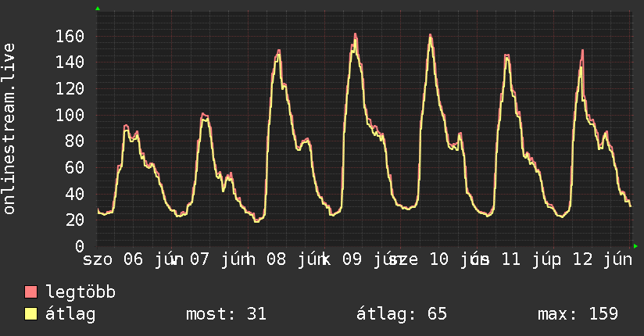Click the onlinestream.live vertical axis title
Image resolution: width=644 pixels, height=336 pixels.
tap(9, 129)
